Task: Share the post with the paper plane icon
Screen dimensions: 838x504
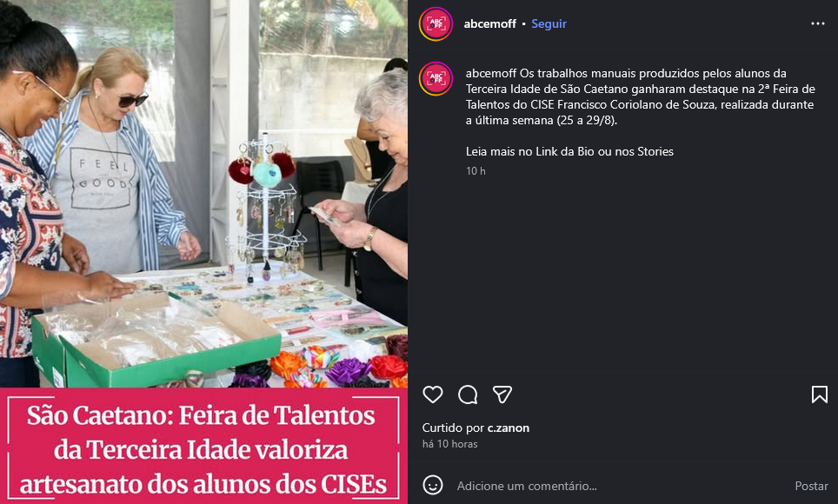Action: [502, 395]
